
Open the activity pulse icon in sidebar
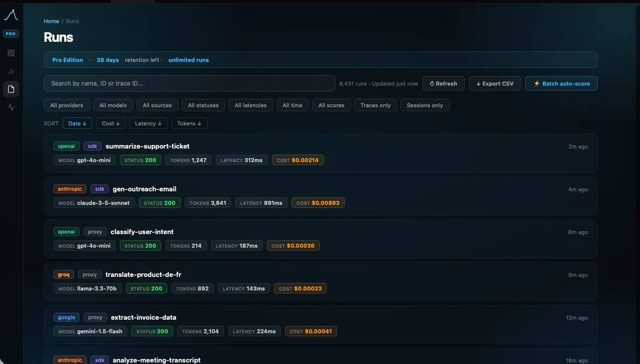pyautogui.click(x=11, y=107)
